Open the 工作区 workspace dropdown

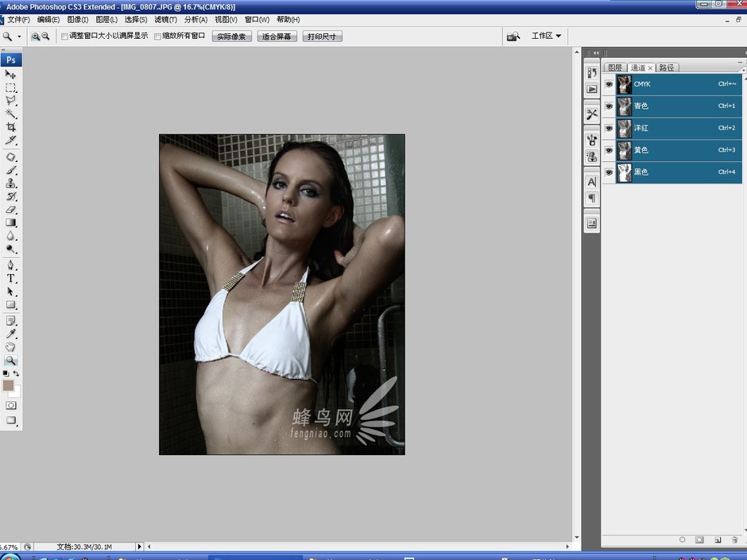[546, 36]
